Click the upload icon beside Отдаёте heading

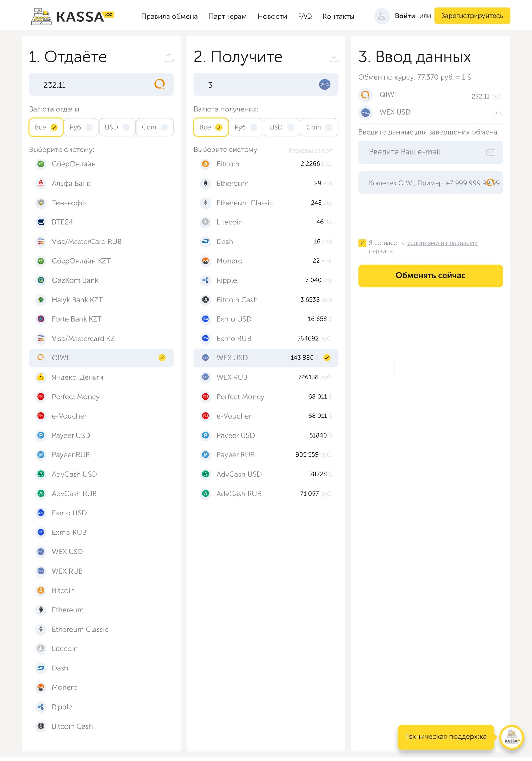169,57
